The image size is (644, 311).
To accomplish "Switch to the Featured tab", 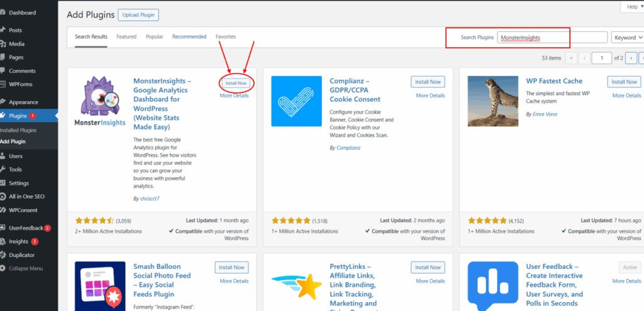I will click(126, 36).
